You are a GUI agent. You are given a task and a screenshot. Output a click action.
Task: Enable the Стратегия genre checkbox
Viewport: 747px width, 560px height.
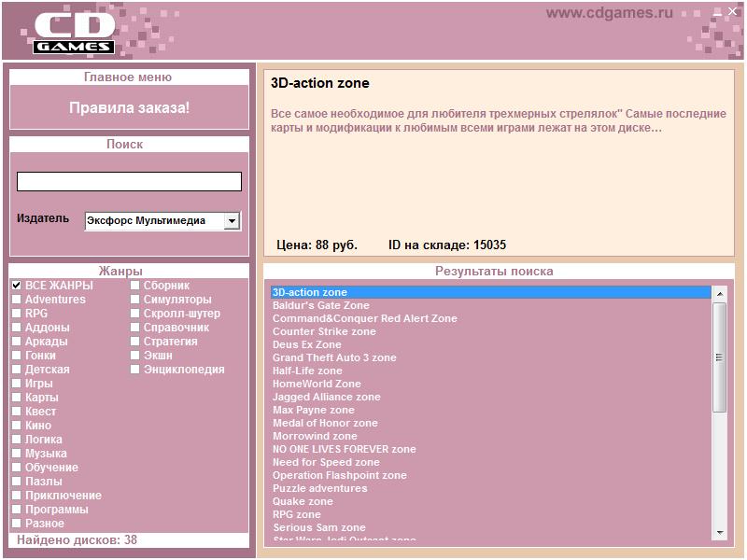coord(135,341)
